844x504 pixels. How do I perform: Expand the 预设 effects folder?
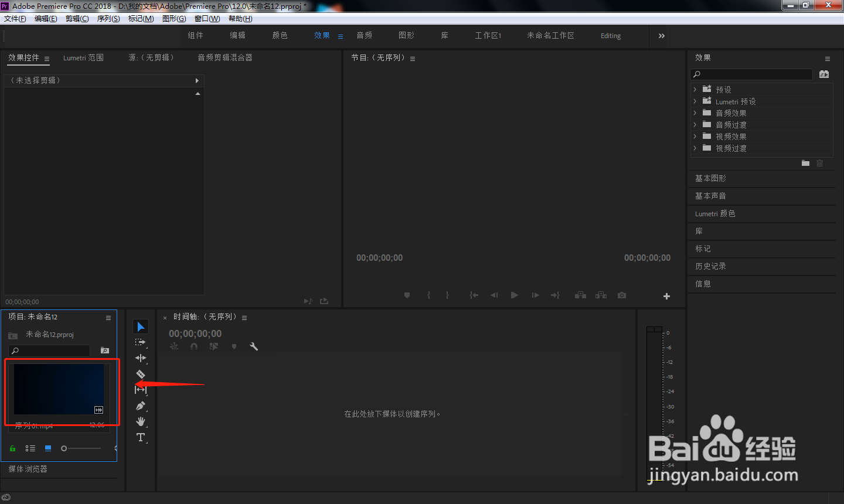tap(695, 89)
